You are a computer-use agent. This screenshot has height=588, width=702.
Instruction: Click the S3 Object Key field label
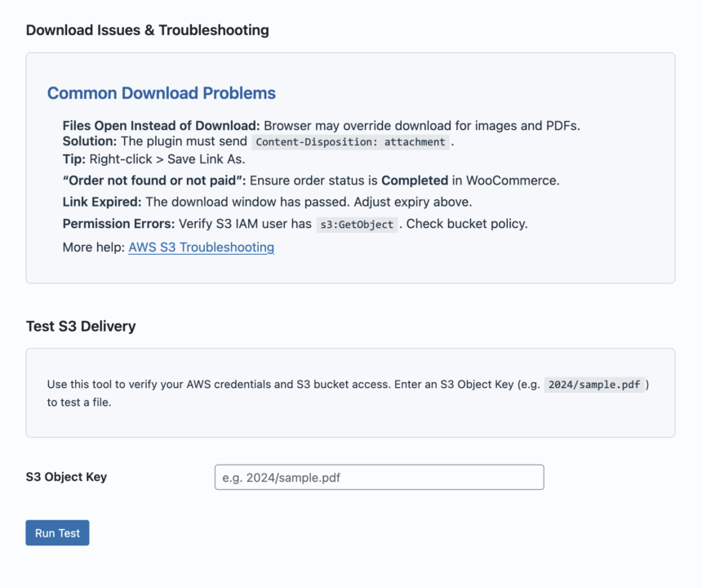[66, 477]
